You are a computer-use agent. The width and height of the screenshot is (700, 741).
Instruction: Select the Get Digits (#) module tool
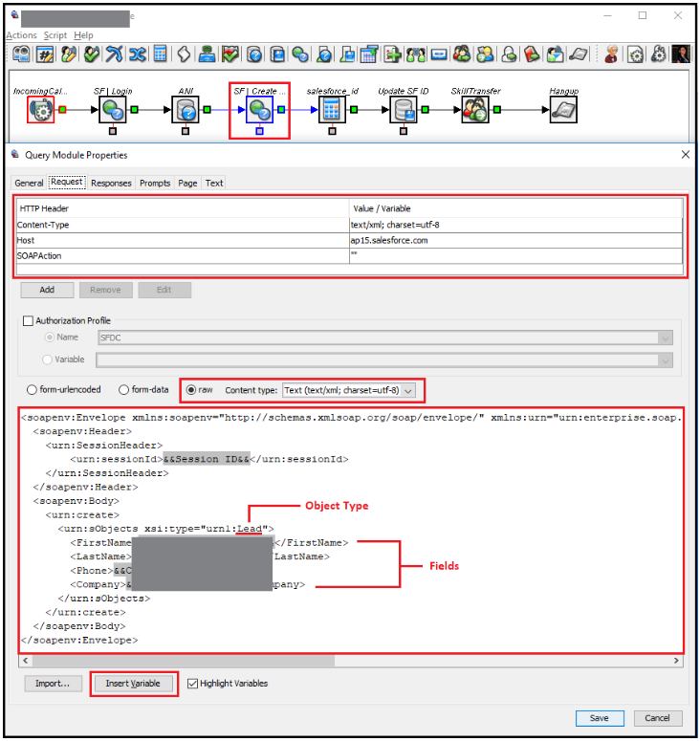45,54
